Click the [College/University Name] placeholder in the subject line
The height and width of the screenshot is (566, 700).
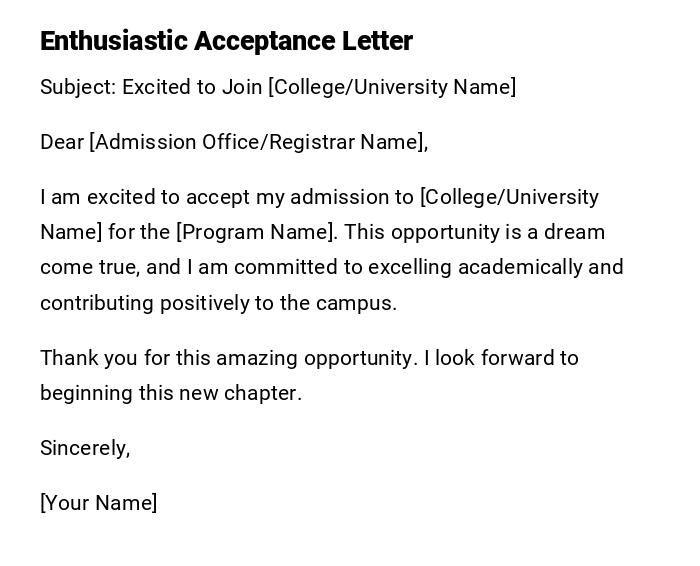392,87
